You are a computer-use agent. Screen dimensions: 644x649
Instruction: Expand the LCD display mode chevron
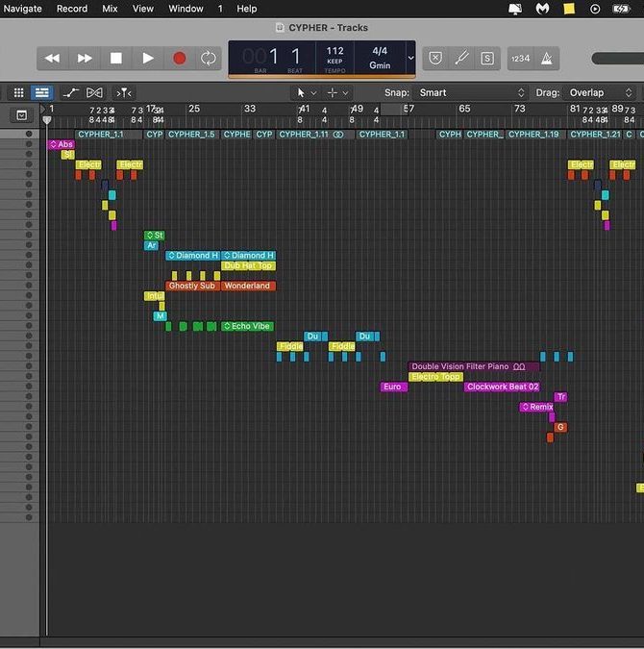411,59
